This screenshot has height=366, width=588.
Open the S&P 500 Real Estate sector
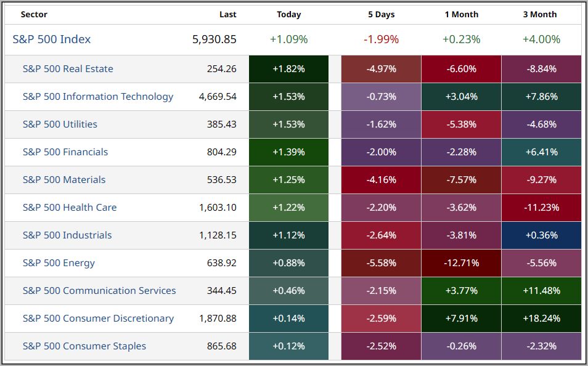[68, 69]
